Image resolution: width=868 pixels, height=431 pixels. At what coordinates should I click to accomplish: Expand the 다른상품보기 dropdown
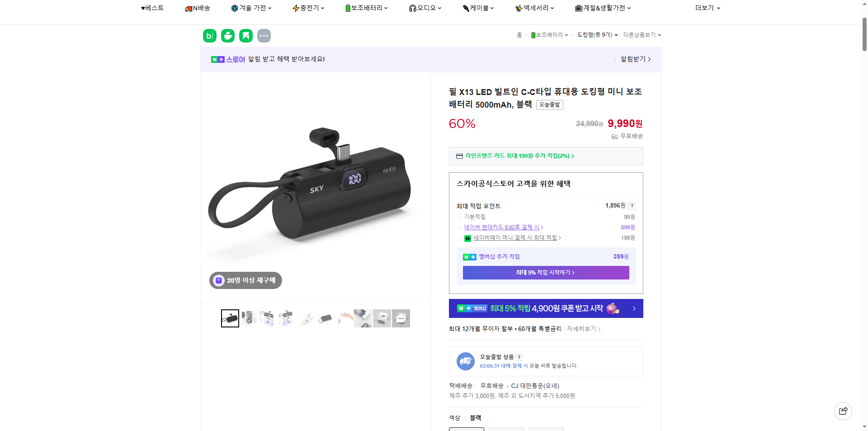pyautogui.click(x=642, y=35)
